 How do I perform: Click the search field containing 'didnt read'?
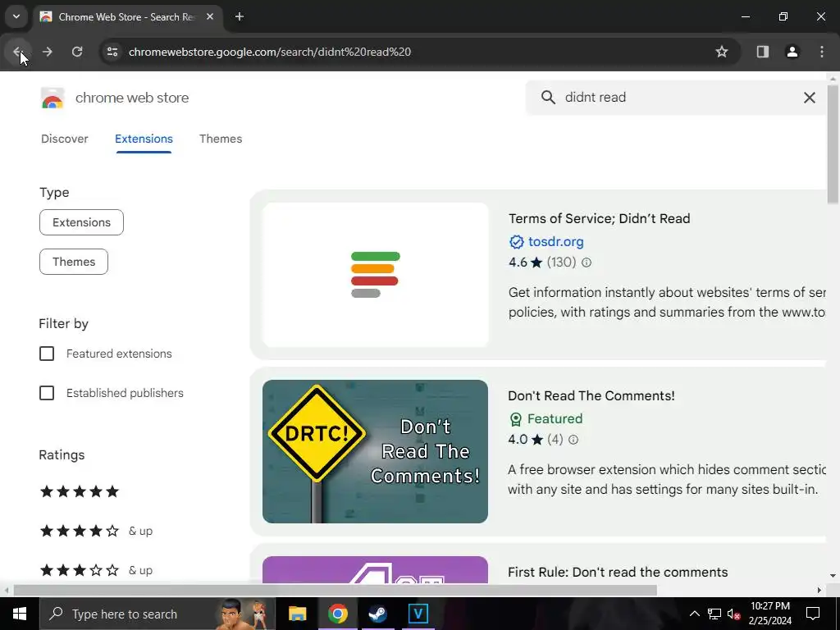[676, 97]
